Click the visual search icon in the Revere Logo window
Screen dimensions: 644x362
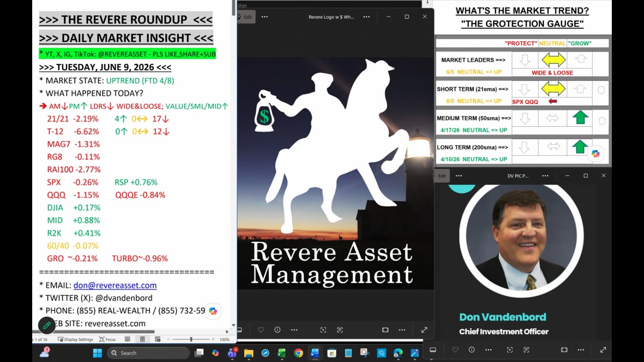point(323,330)
